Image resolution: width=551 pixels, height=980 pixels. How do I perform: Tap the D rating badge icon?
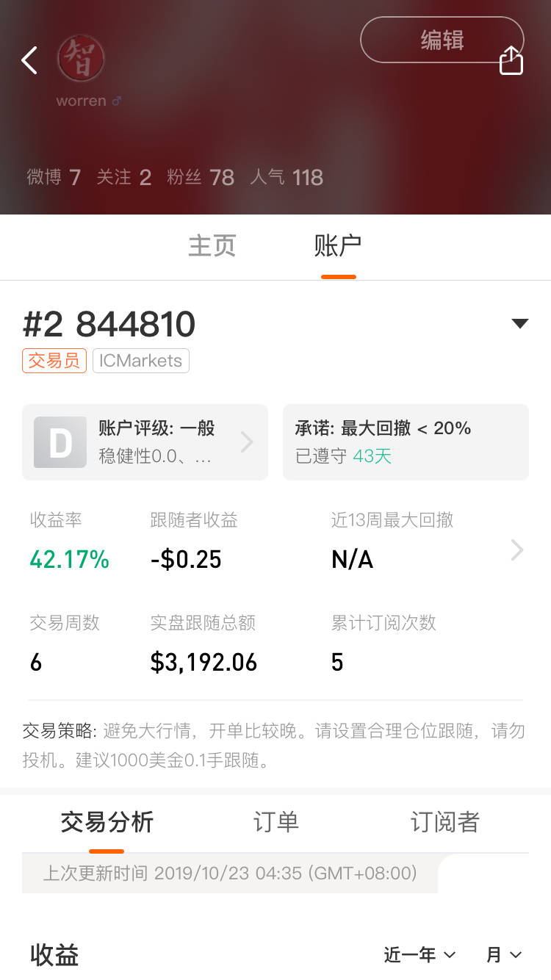[x=60, y=442]
